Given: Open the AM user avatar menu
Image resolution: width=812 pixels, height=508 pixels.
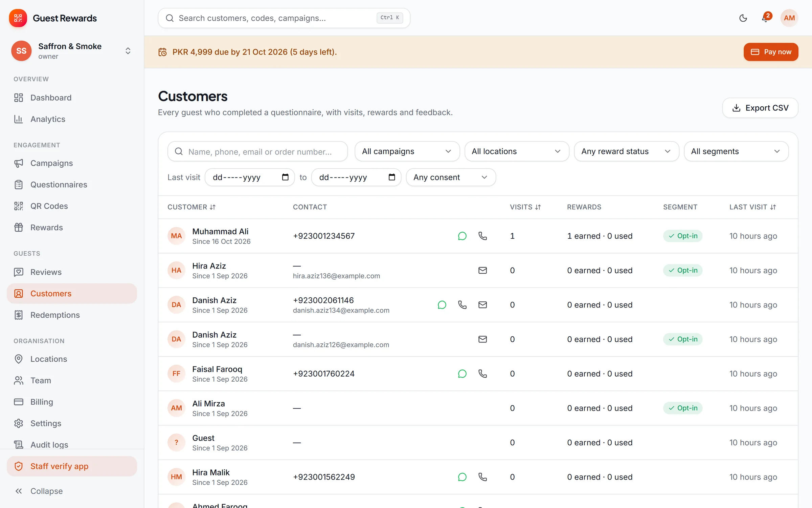Looking at the screenshot, I should pos(789,18).
